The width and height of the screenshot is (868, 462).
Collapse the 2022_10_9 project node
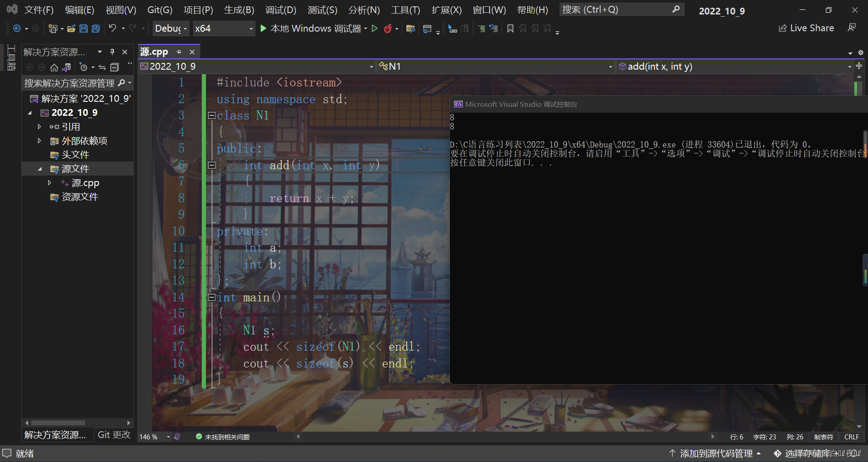[30, 113]
